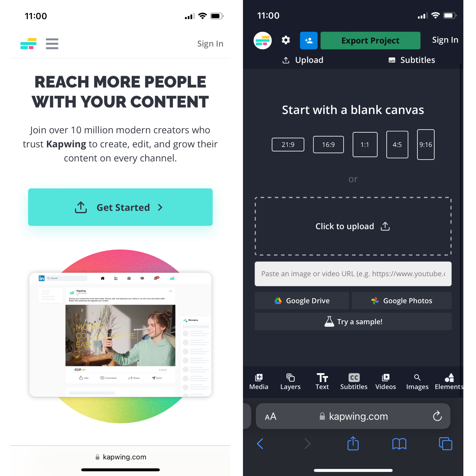Select 4:5 canvas aspect ratio
476x476 pixels.
coord(396,145)
